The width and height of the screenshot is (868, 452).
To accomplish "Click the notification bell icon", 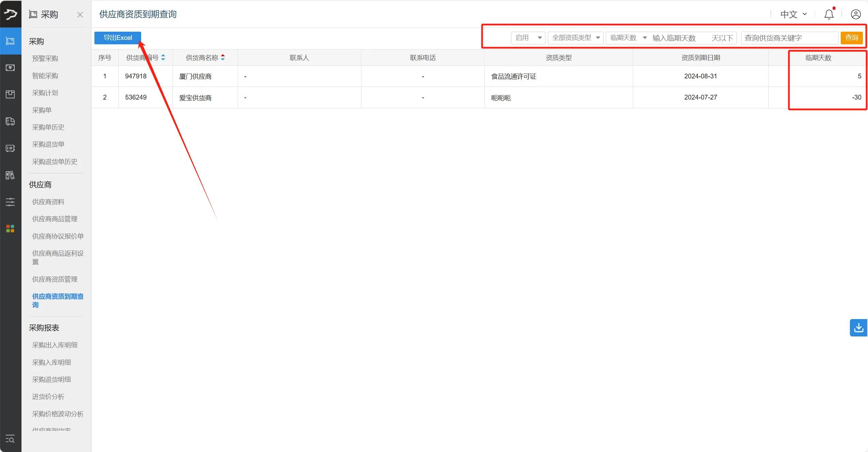I will tap(828, 14).
